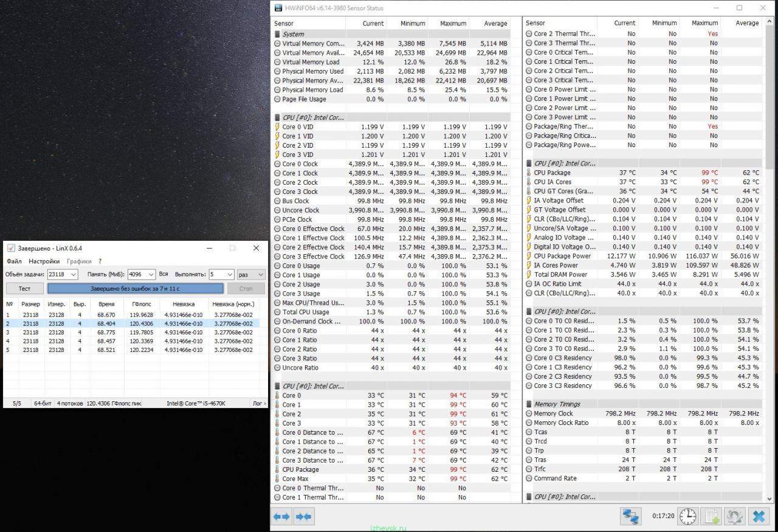Screen dimensions: 778x532
Task: Select LinX result row with 119.7805 GFlops
Action: coord(132,333)
